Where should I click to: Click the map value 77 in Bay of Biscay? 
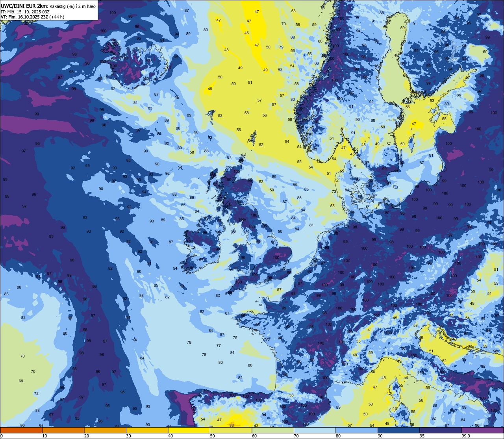[x=219, y=346]
